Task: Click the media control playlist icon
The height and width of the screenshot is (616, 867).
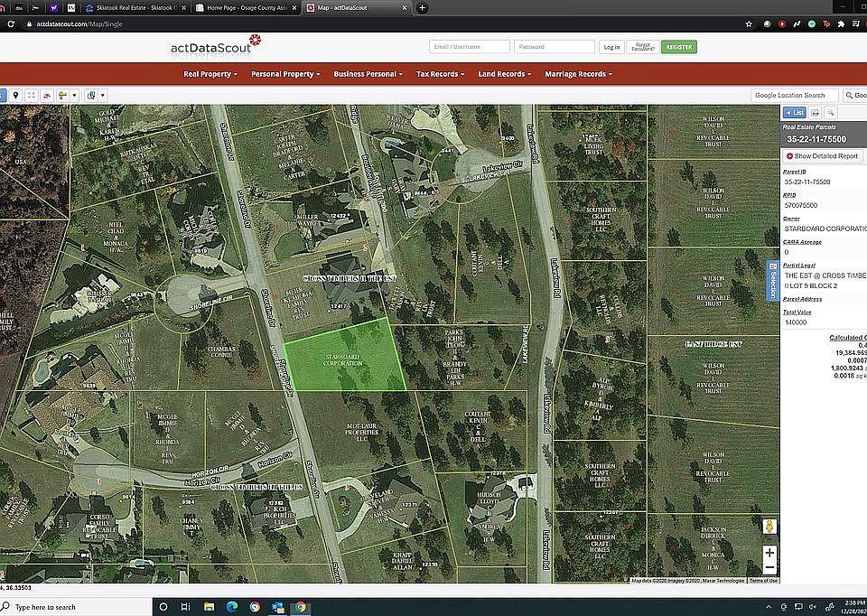Action: tap(856, 23)
